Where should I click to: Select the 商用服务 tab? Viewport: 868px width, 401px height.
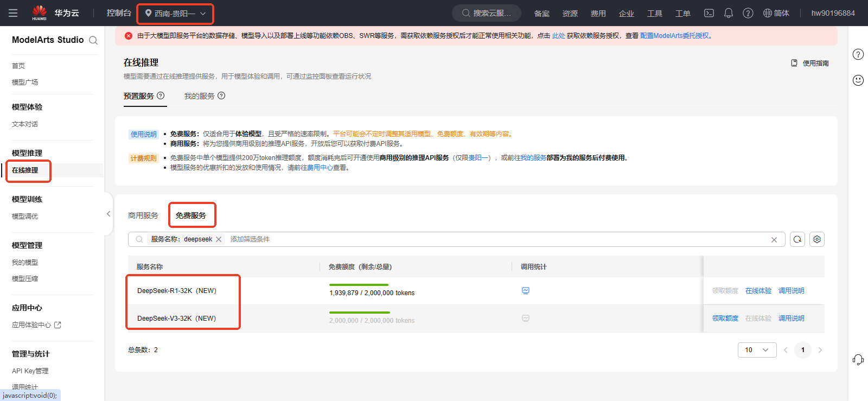click(143, 215)
